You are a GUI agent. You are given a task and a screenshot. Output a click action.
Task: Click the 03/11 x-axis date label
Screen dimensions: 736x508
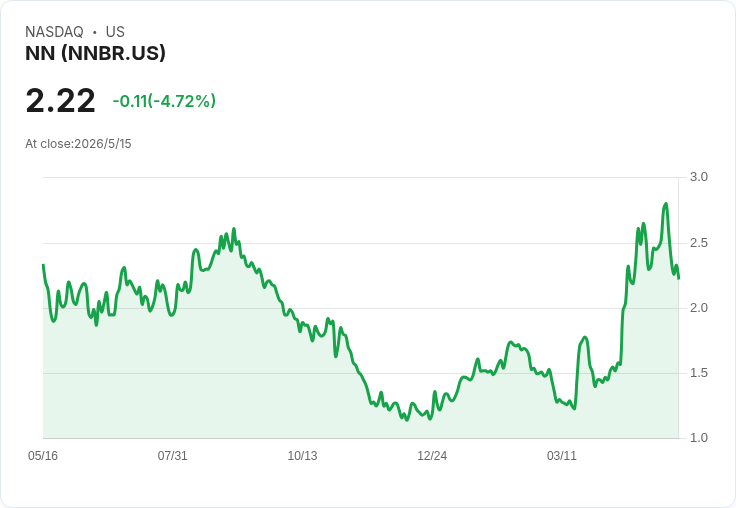coord(561,455)
